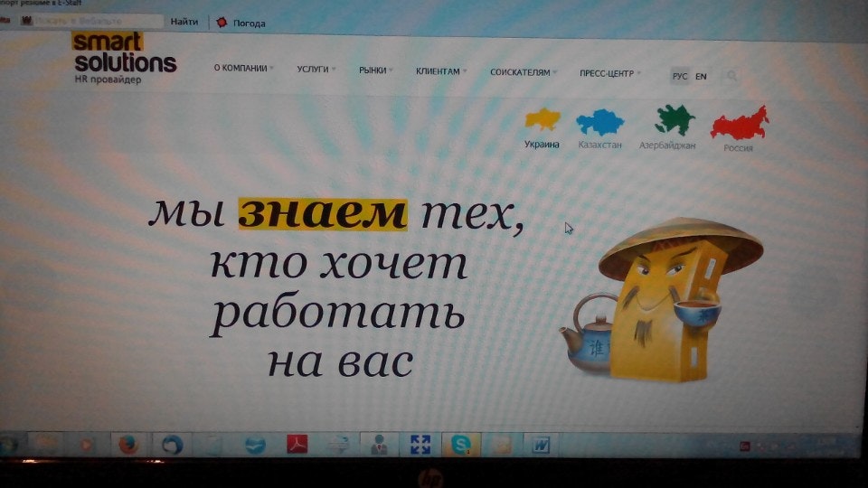Click the businessman figure taskbar icon
The image size is (868, 488).
379,445
